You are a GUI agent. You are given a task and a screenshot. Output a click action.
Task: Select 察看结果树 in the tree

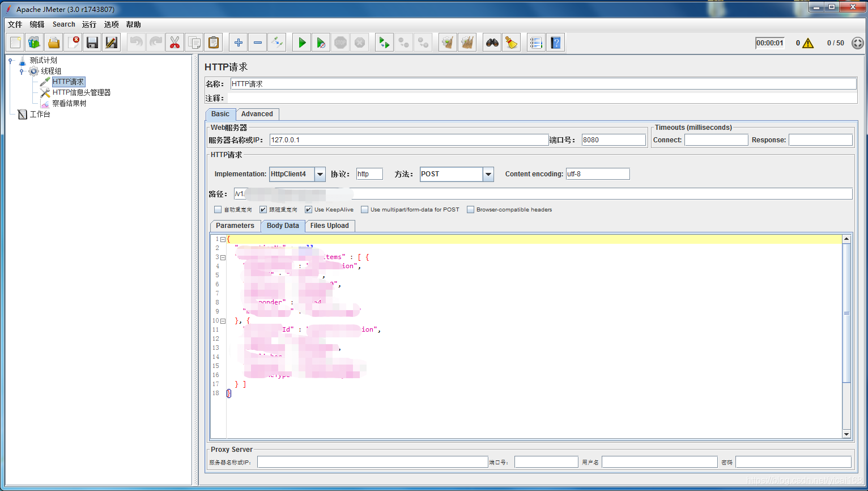(69, 103)
